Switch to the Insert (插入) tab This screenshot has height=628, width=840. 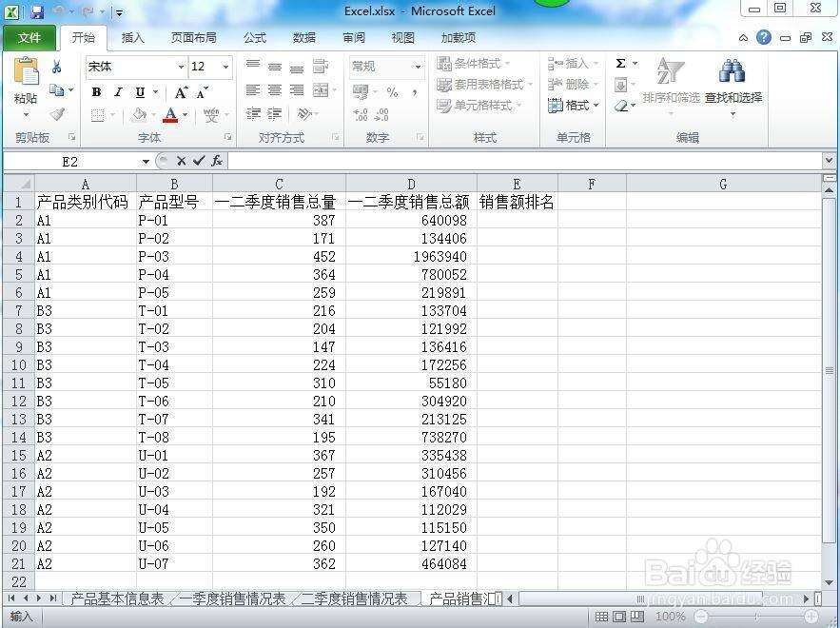[133, 37]
